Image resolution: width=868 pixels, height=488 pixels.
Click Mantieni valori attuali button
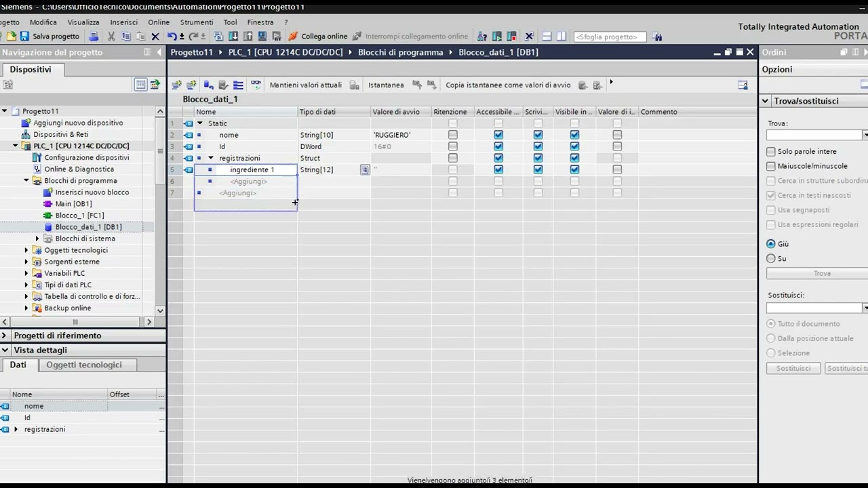coord(306,85)
